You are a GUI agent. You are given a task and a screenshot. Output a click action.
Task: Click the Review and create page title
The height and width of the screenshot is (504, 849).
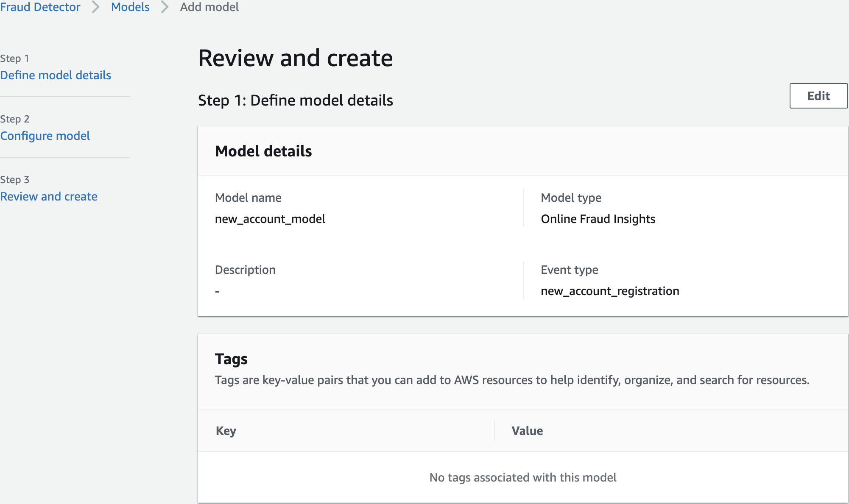[295, 58]
